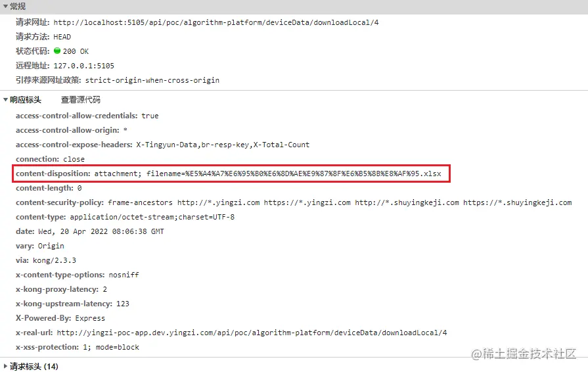Click access-control-allow-origin header name
This screenshot has width=588, height=372.
pyautogui.click(x=68, y=130)
